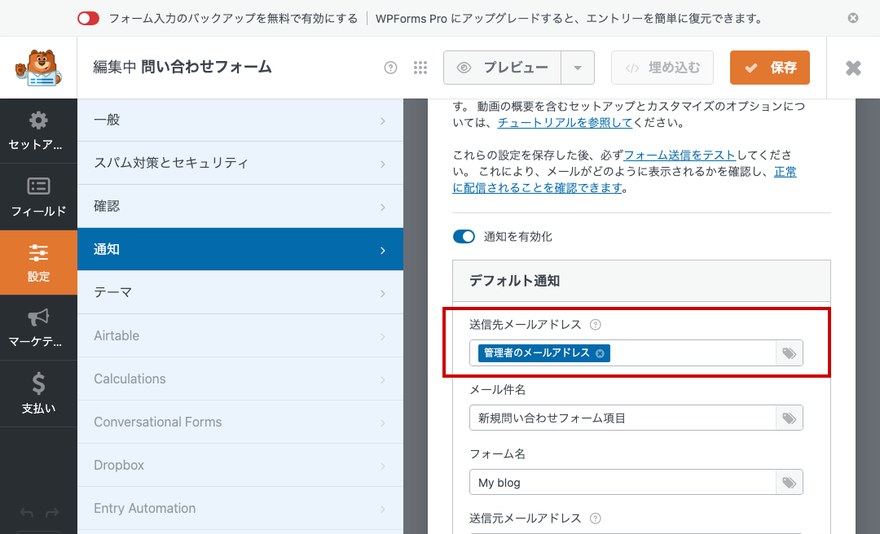
Task: Open the セットアップ gear panel
Action: point(38,131)
